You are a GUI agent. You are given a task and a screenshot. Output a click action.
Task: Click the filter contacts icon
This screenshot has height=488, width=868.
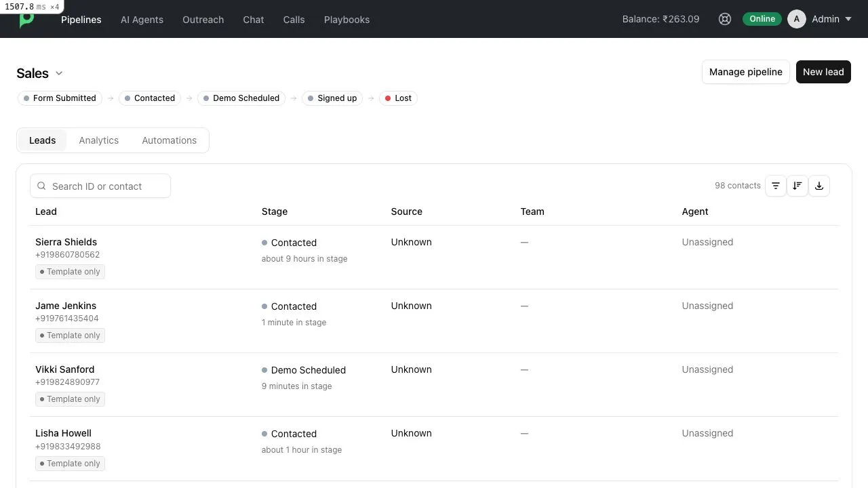[x=776, y=186]
